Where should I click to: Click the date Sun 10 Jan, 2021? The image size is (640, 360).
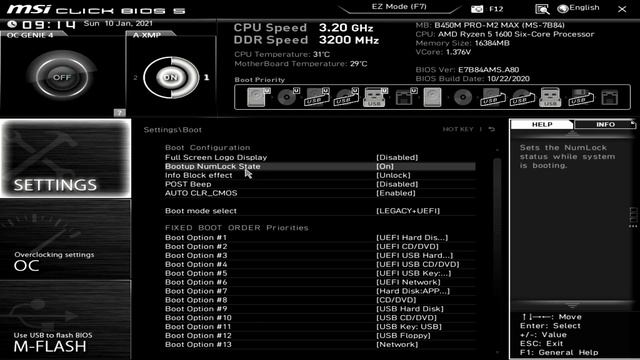pos(118,24)
